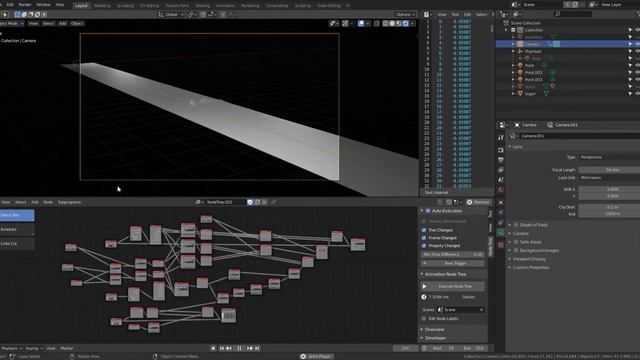Enable the Background Images checkbox
The height and width of the screenshot is (360, 640).
516,250
